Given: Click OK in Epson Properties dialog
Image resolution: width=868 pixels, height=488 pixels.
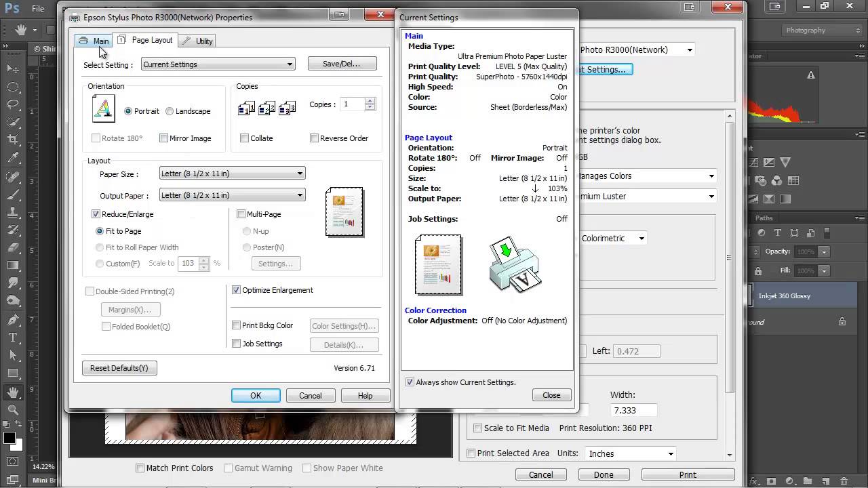Looking at the screenshot, I should point(256,396).
